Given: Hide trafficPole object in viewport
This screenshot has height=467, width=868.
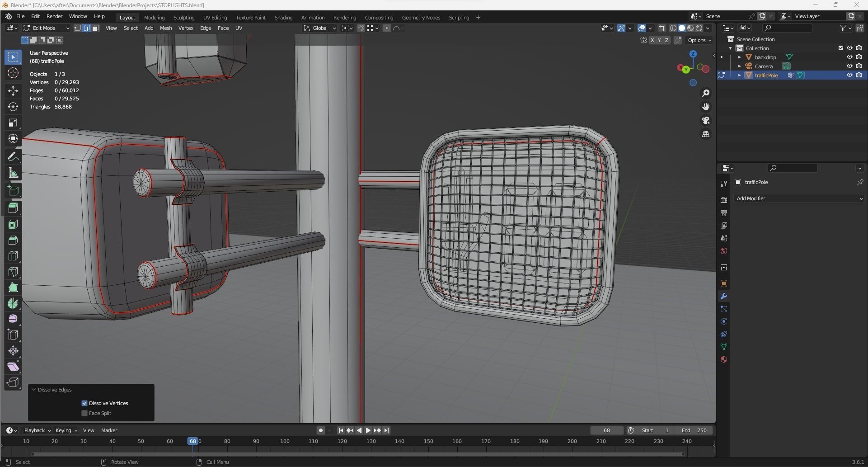Looking at the screenshot, I should click(x=849, y=75).
